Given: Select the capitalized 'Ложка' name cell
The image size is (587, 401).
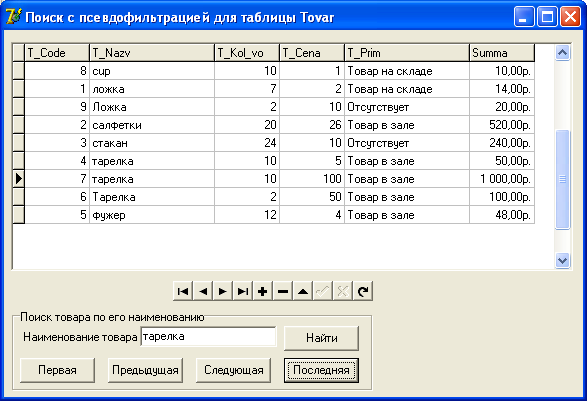Looking at the screenshot, I should [152, 107].
